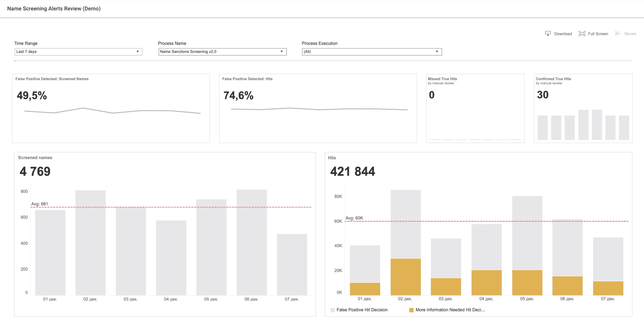Click the Download text button
644x328 pixels.
(x=563, y=34)
